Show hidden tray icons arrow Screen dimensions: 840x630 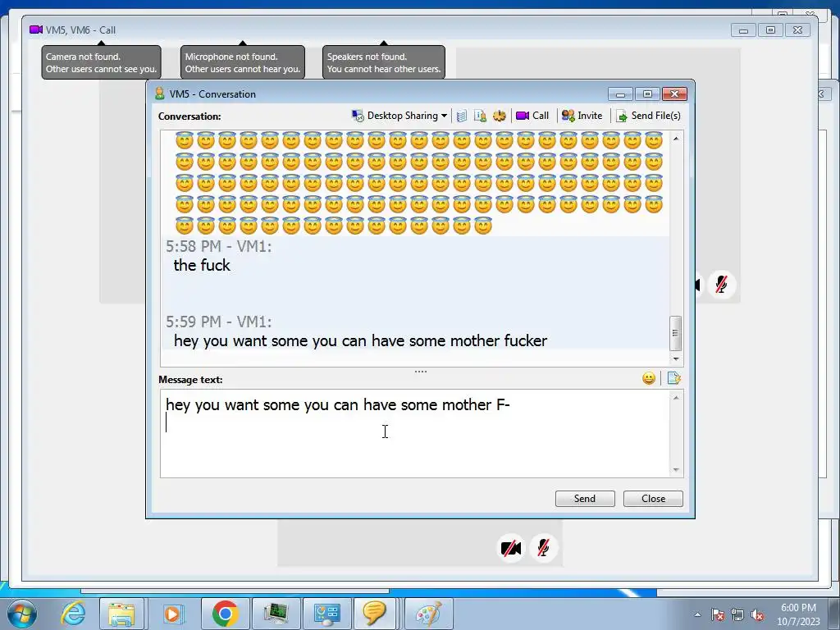coord(697,614)
